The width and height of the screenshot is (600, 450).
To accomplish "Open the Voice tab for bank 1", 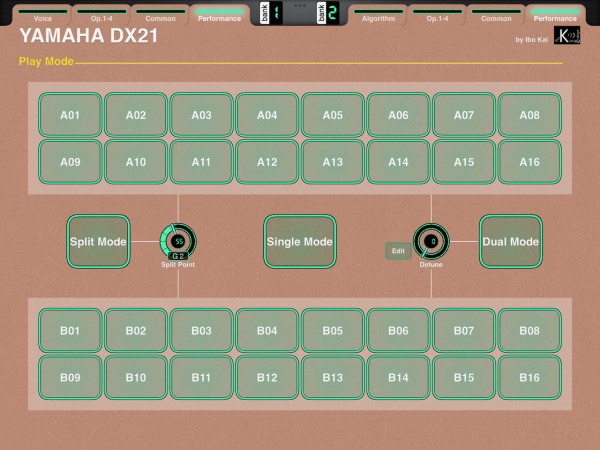I will tap(42, 15).
